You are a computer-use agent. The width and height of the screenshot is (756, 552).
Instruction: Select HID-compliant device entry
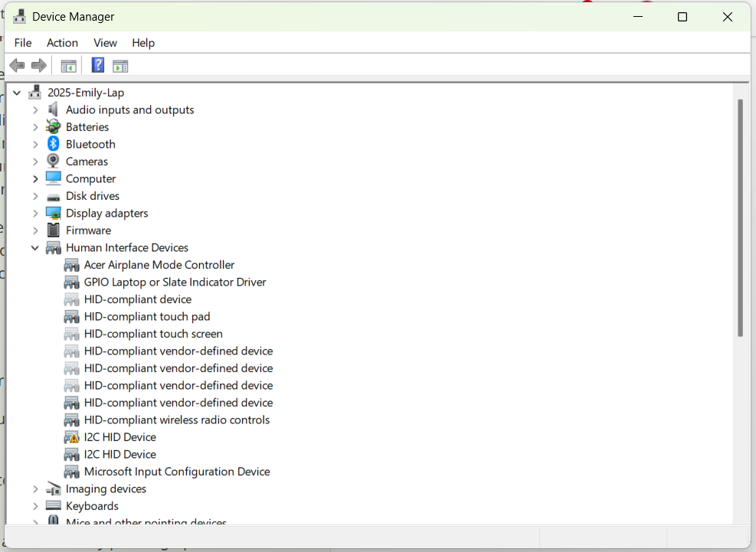pyautogui.click(x=137, y=299)
